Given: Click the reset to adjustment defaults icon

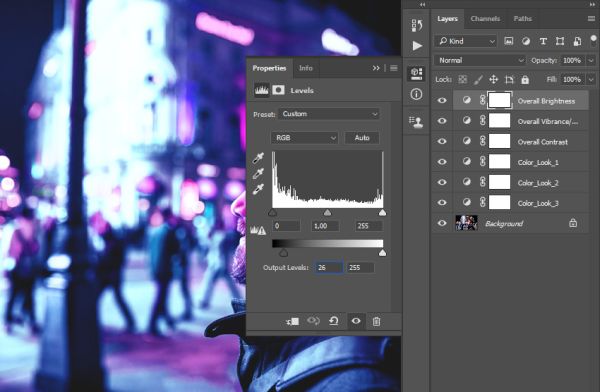Looking at the screenshot, I should point(334,321).
